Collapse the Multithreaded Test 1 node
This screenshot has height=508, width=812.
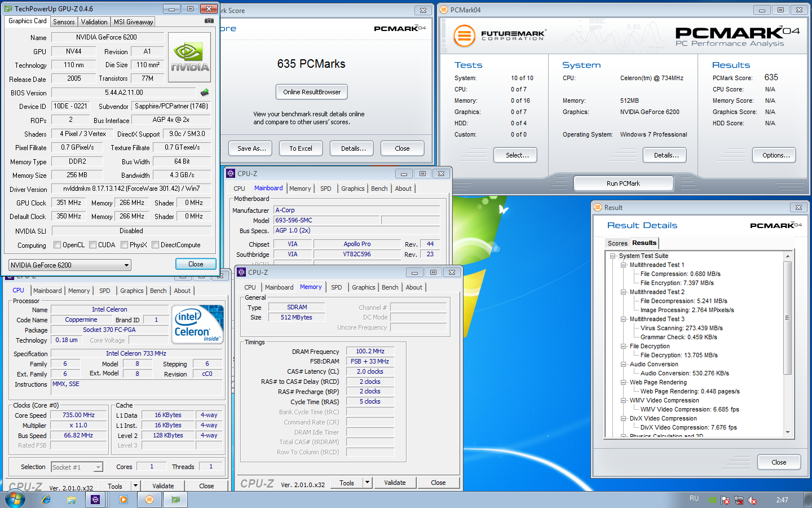click(x=624, y=265)
